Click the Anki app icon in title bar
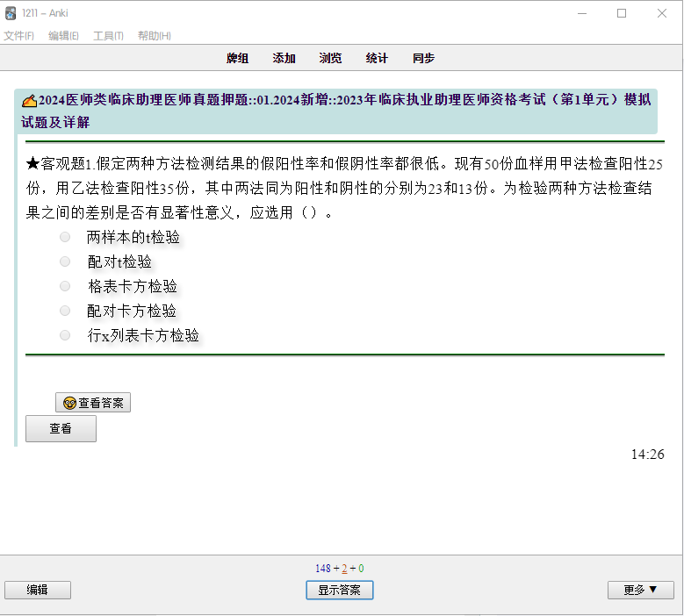This screenshot has height=616, width=684. tap(11, 13)
